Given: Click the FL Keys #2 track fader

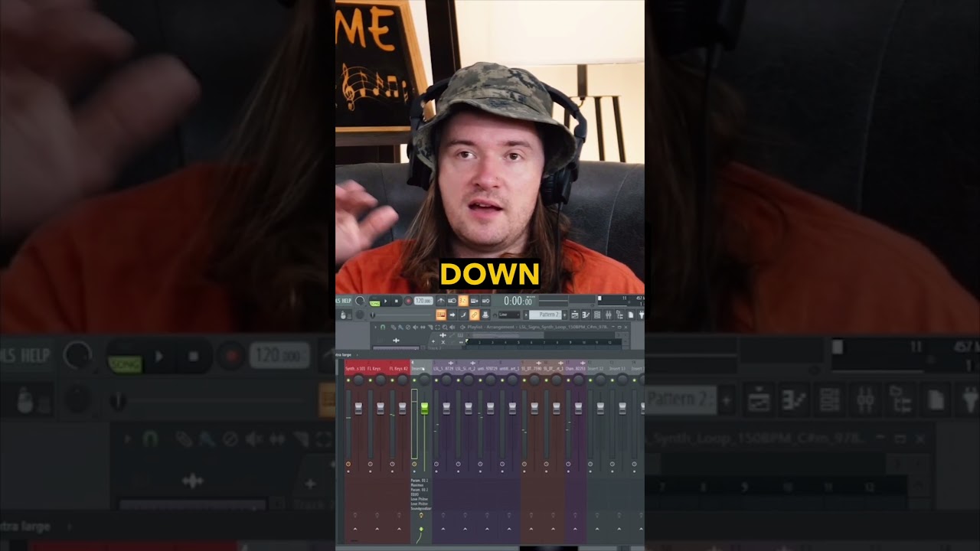Looking at the screenshot, I should 403,409.
